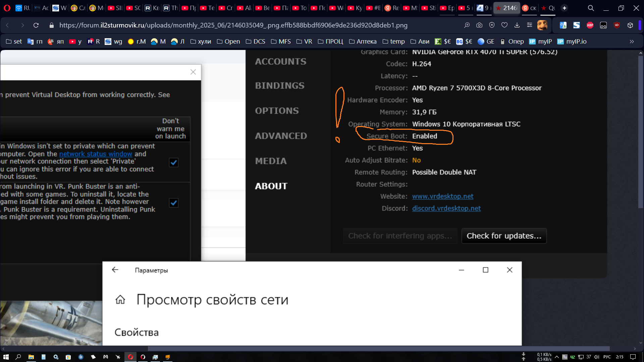Click the home icon in Параметры window
Viewport: 644px width, 362px height.
(x=120, y=299)
